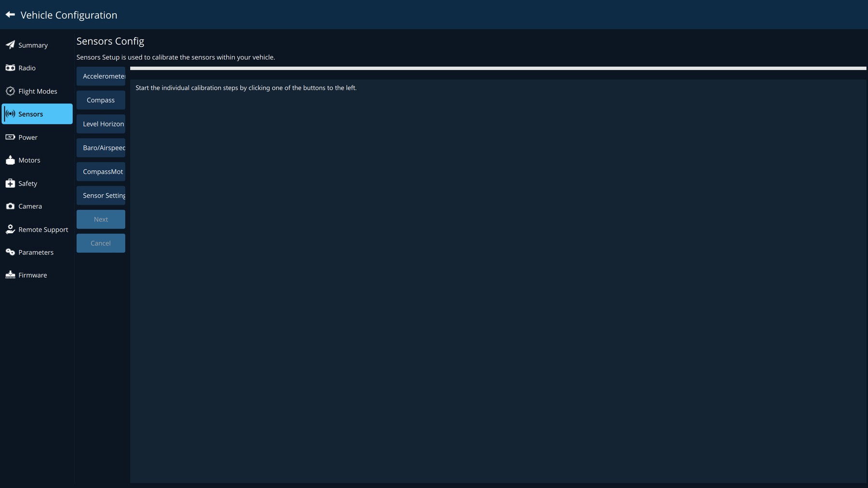Viewport: 868px width, 488px height.
Task: Click the Cancel button
Action: click(101, 243)
